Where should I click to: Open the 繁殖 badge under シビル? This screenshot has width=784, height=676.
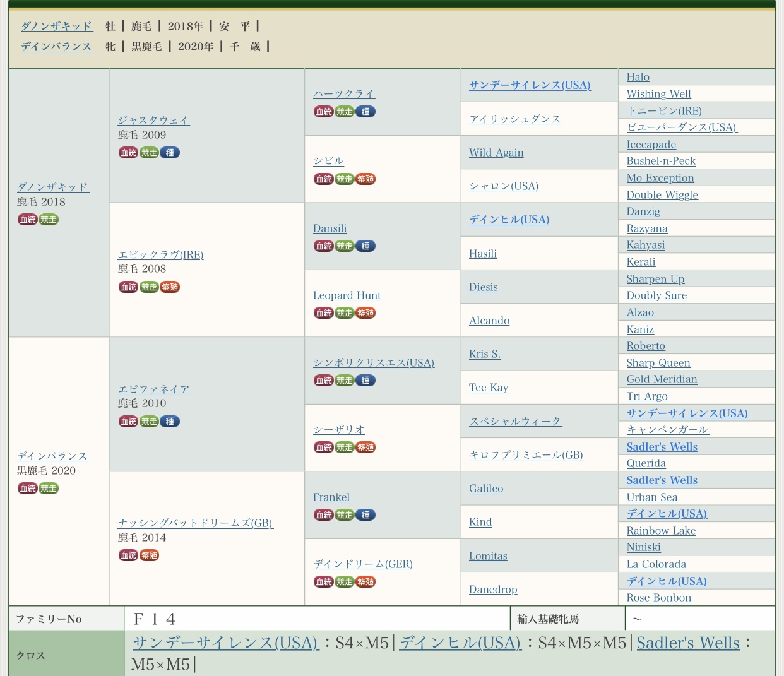point(365,179)
